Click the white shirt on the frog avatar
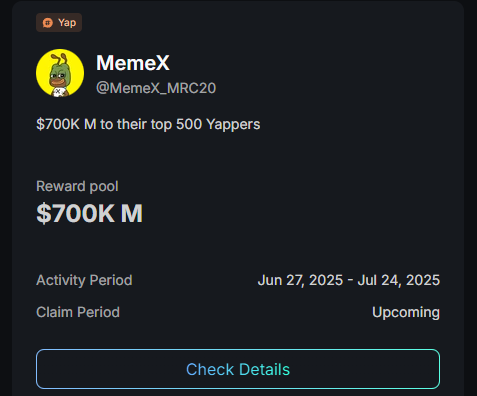Image resolution: width=477 pixels, height=396 pixels. (x=59, y=92)
